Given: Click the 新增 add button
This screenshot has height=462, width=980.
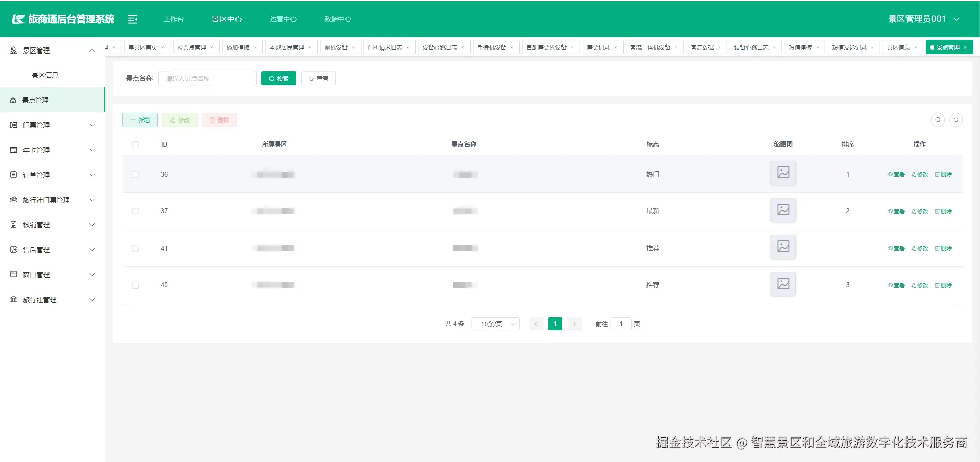Looking at the screenshot, I should tap(140, 120).
